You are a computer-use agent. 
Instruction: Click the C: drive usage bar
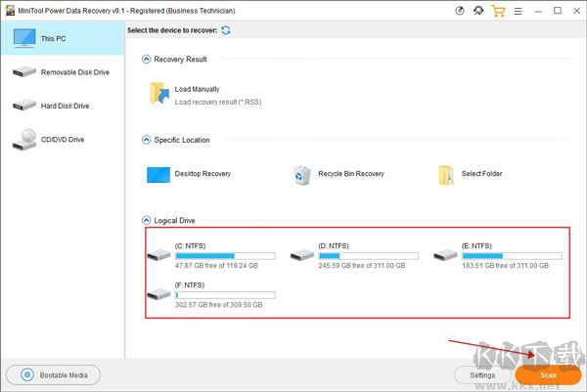(x=225, y=256)
